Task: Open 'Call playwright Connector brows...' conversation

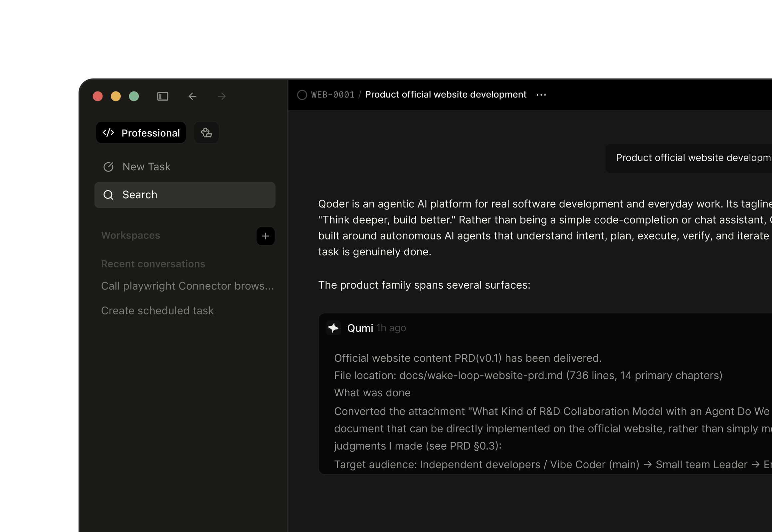Action: tap(187, 286)
